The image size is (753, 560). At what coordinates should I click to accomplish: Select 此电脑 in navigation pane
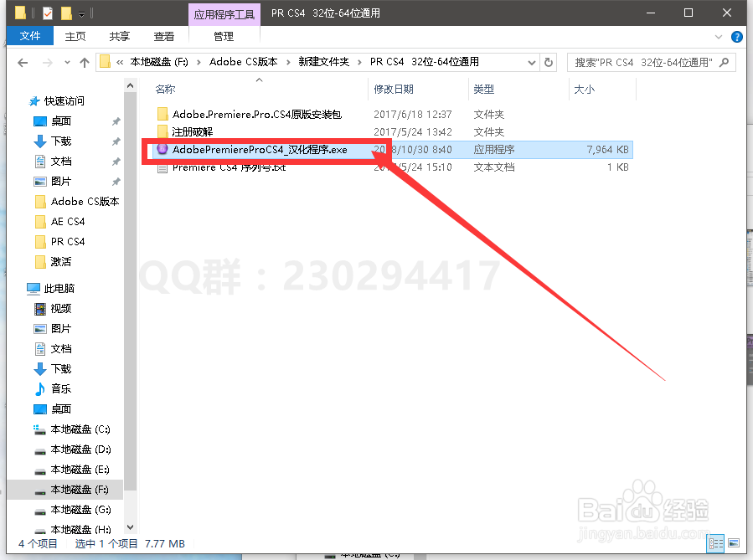click(x=59, y=289)
